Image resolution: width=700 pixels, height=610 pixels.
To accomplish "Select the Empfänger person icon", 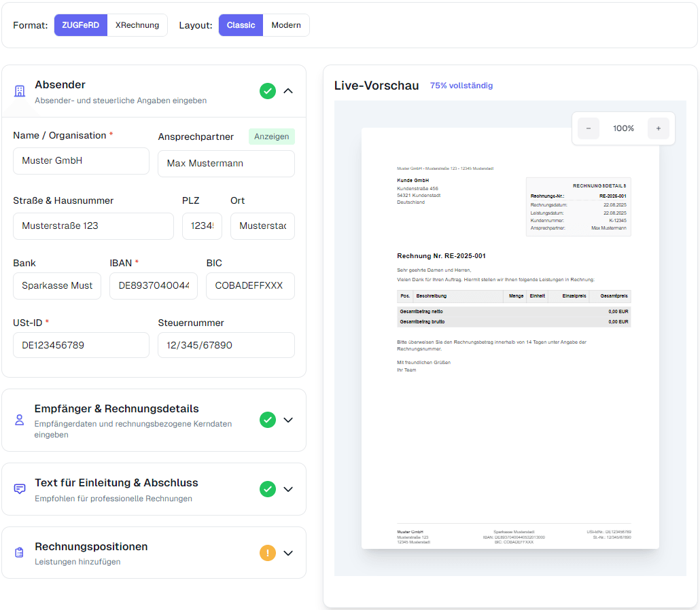I will coord(19,420).
